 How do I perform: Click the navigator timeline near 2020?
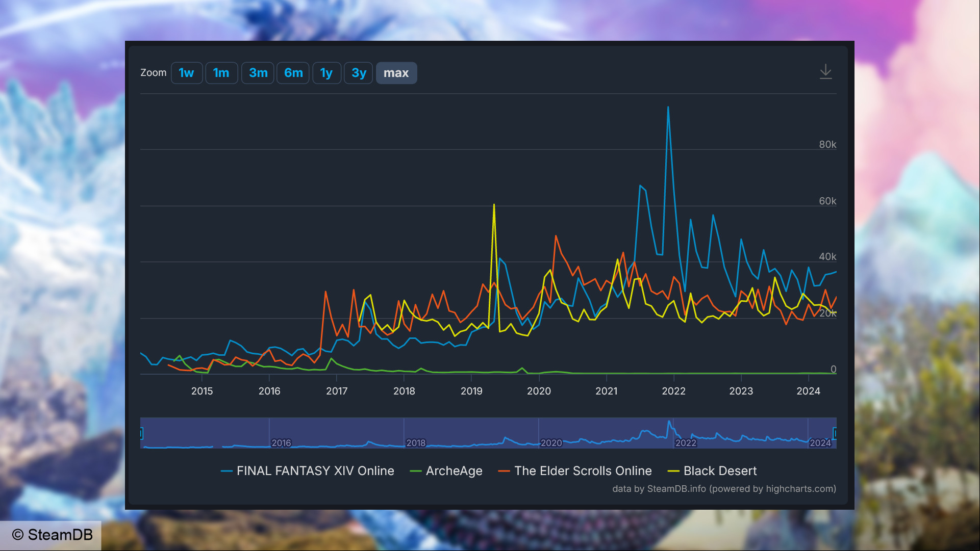click(x=551, y=443)
